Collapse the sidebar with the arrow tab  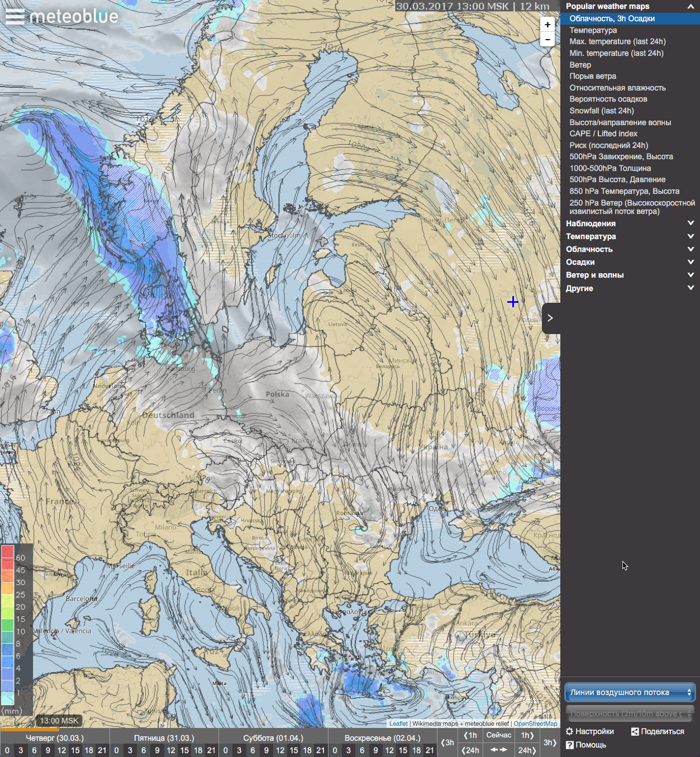[550, 318]
